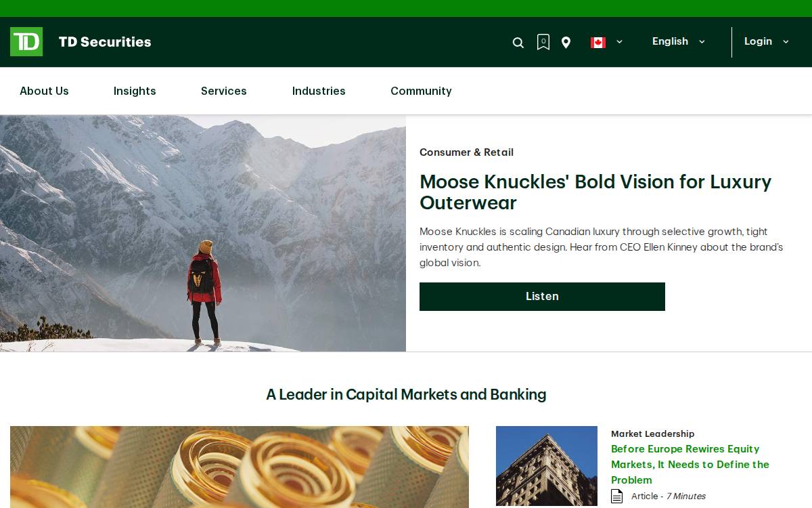Viewport: 812px width, 508px height.
Task: Click the TD logo
Action: pyautogui.click(x=26, y=42)
